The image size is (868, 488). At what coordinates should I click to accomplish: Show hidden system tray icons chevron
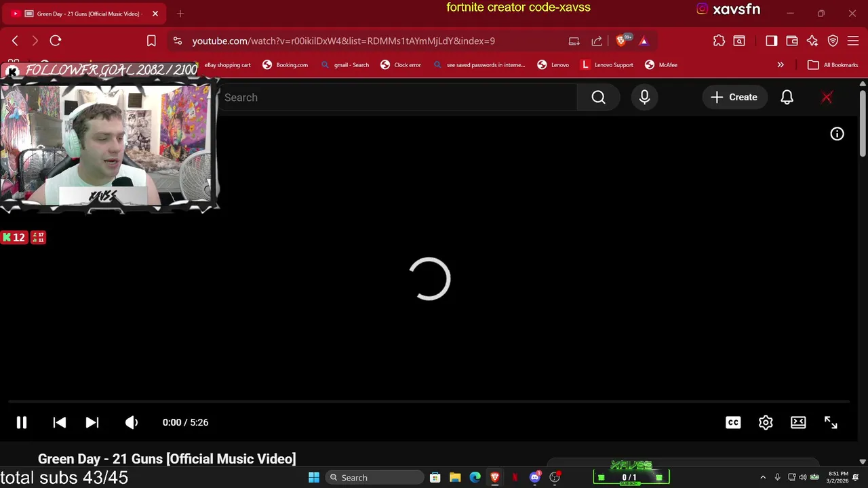click(763, 478)
